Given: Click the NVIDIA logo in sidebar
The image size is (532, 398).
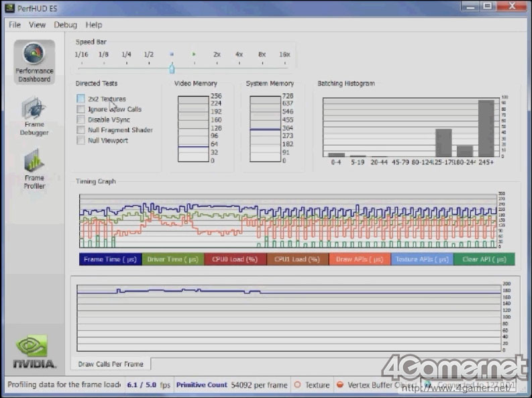Looking at the screenshot, I should click(x=34, y=352).
